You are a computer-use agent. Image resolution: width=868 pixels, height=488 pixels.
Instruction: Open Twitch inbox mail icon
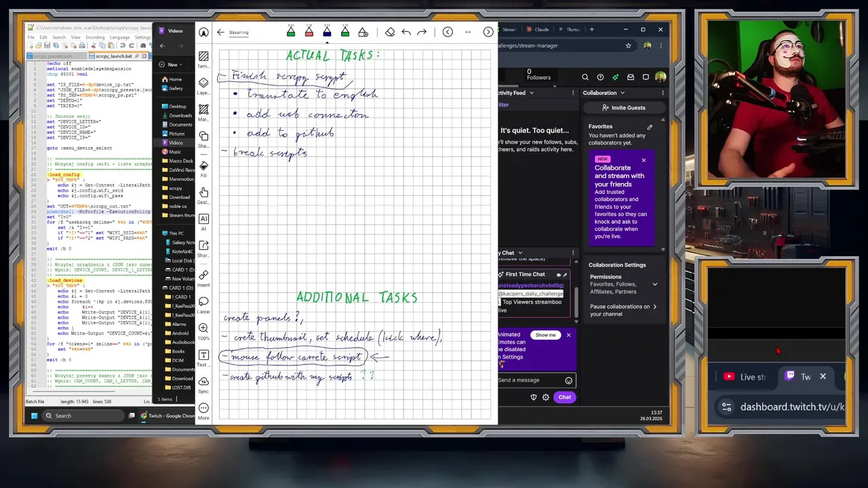(x=630, y=77)
